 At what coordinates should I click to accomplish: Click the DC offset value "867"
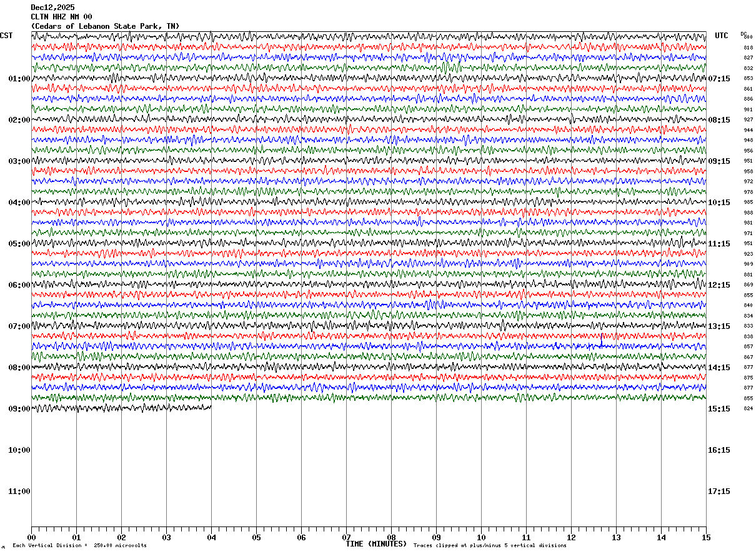click(x=748, y=357)
